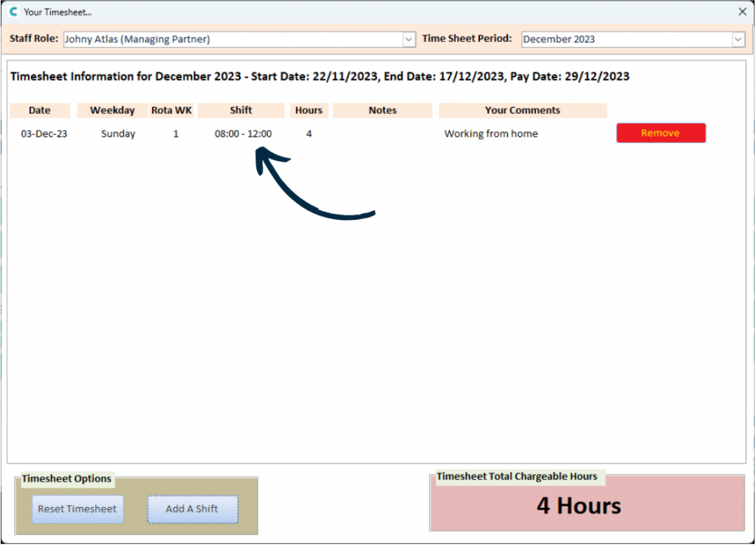Expand the Staff Role dropdown arrow
This screenshot has width=756, height=546.
(409, 39)
